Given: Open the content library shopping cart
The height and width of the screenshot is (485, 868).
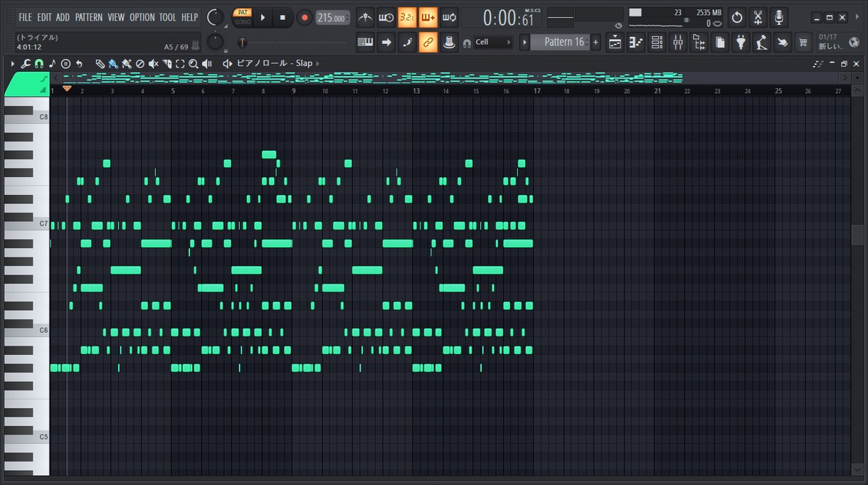Looking at the screenshot, I should [804, 43].
